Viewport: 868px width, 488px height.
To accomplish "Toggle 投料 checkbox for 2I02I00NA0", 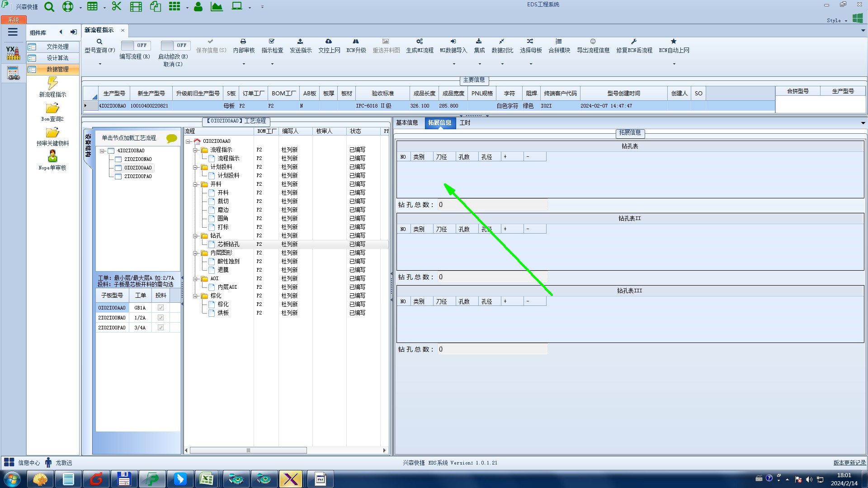I will pyautogui.click(x=160, y=318).
